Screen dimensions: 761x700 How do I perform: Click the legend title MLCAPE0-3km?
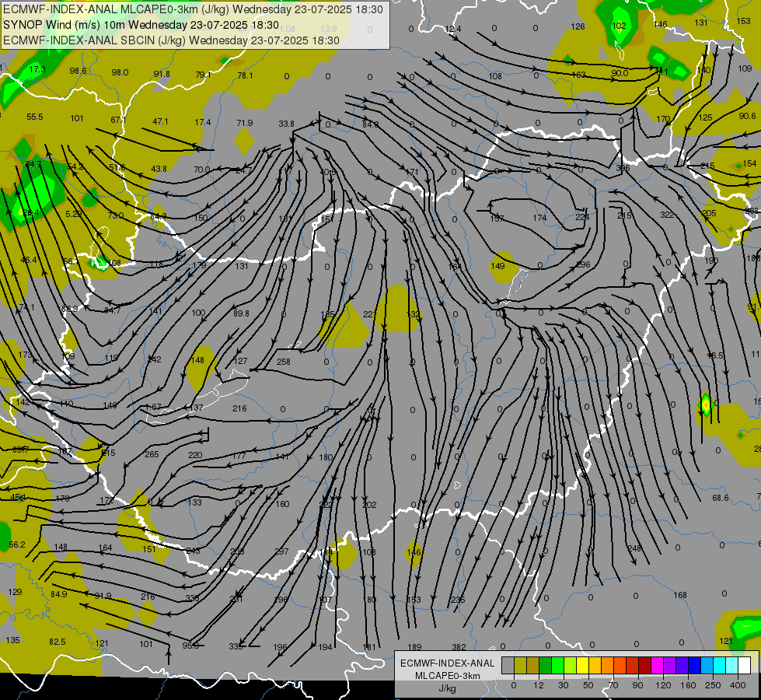[x=448, y=676]
